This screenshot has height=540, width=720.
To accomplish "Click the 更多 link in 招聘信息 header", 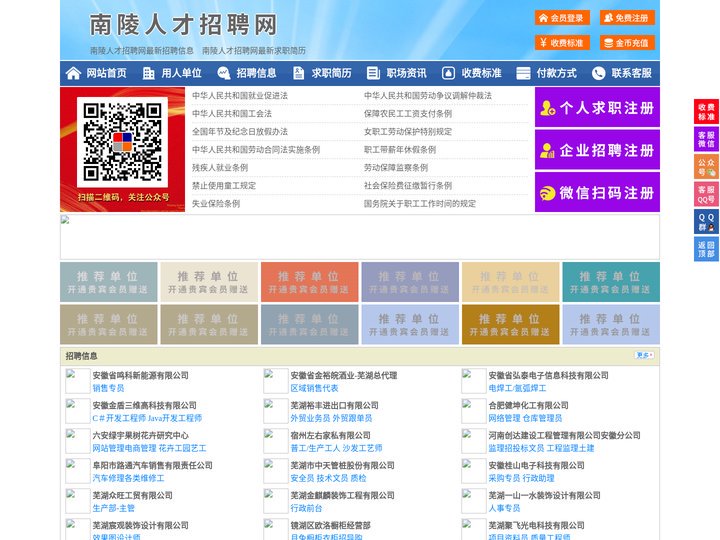I will click(x=644, y=355).
